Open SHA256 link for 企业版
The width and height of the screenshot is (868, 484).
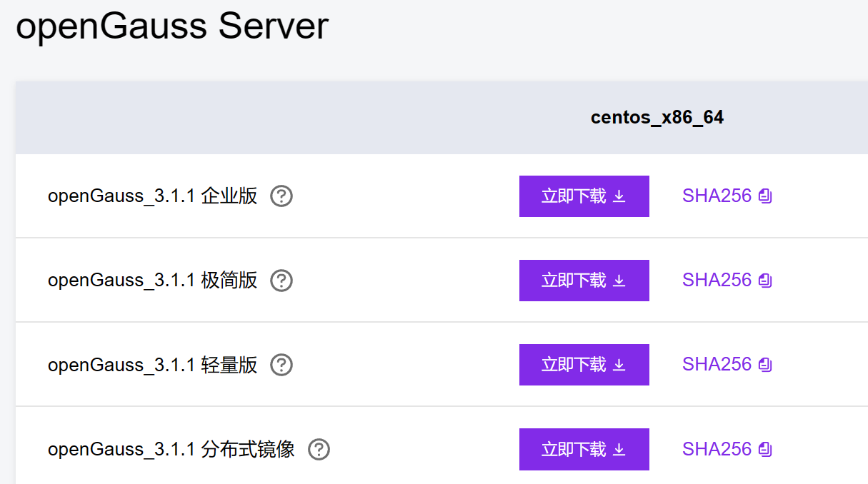click(x=717, y=196)
